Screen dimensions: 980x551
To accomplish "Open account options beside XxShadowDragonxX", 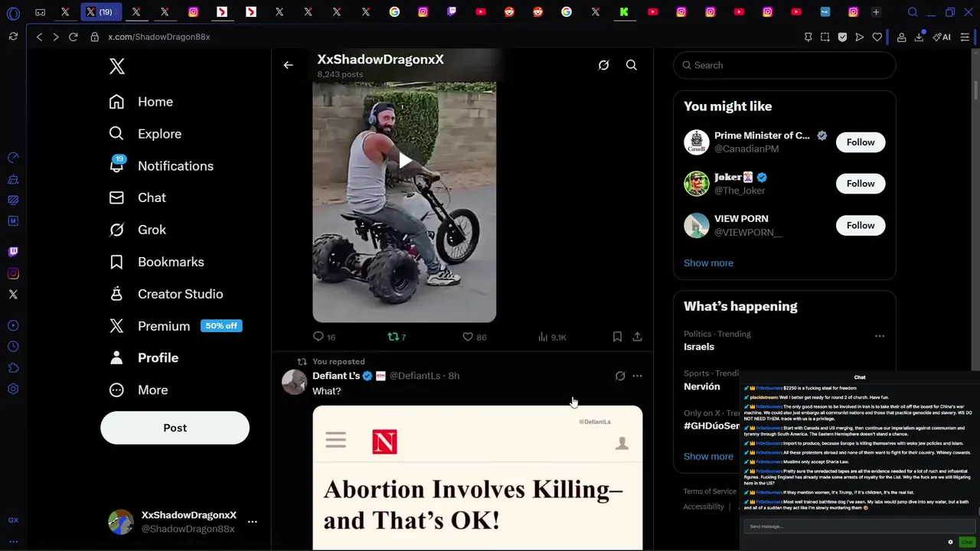I will tap(252, 522).
